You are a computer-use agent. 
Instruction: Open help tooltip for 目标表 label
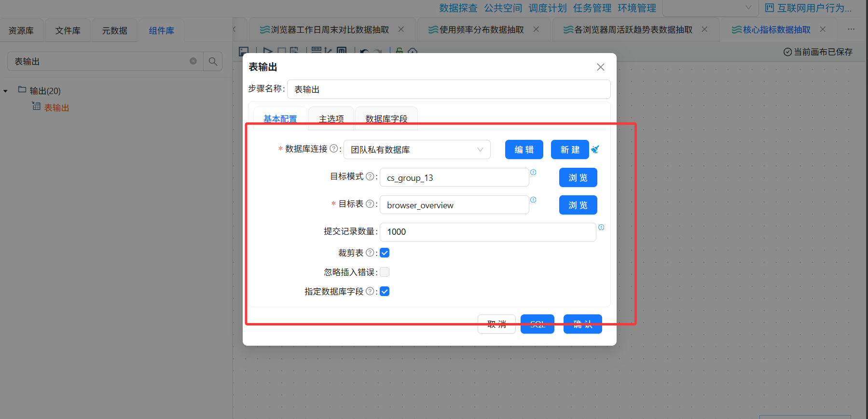coord(370,204)
